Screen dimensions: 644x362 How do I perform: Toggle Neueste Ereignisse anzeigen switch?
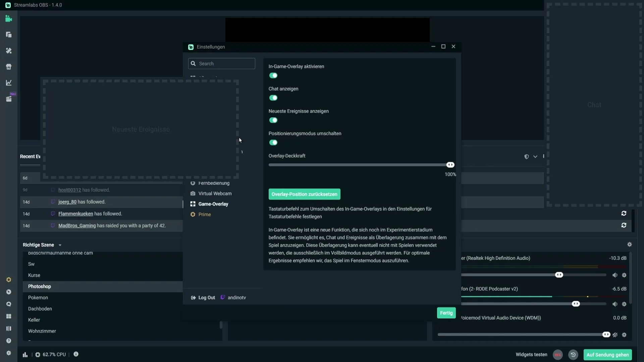tap(273, 120)
